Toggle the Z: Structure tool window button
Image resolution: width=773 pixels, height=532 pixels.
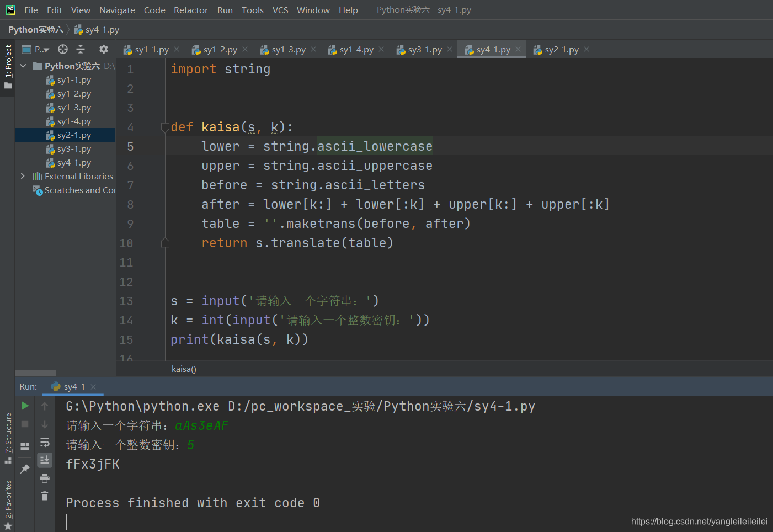(x=8, y=438)
